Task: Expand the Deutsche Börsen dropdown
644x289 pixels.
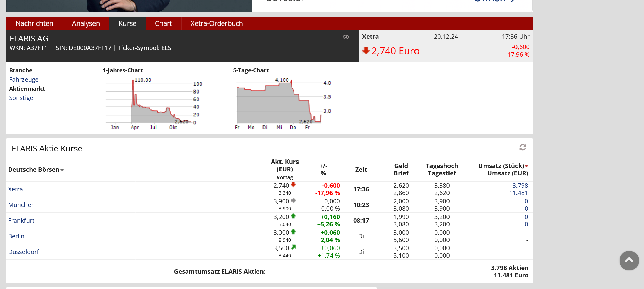Action: pos(62,170)
